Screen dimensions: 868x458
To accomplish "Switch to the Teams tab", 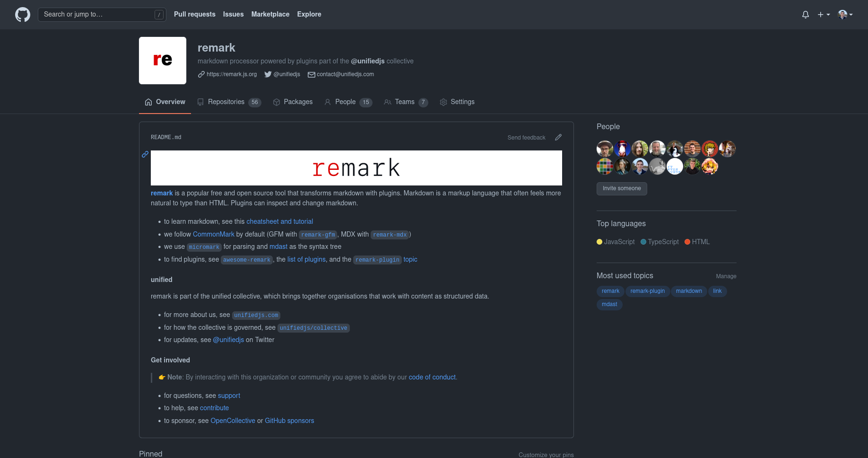I will pyautogui.click(x=406, y=102).
